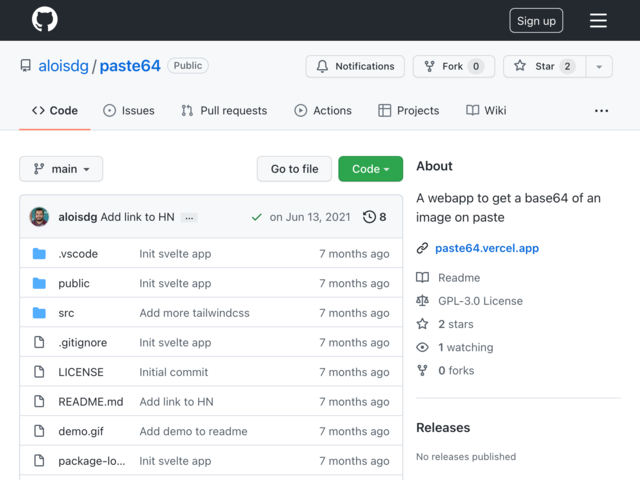The image size is (640, 480).
Task: Open the Notifications button
Action: click(355, 66)
